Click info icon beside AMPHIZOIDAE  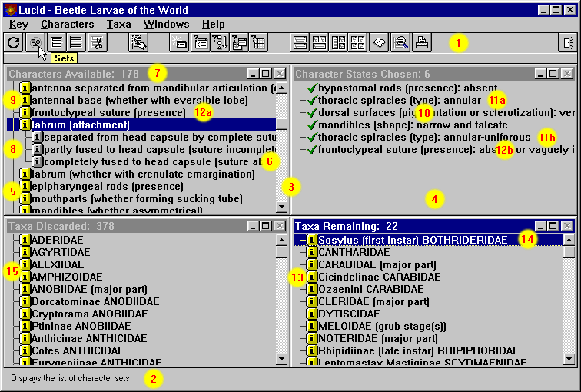click(x=25, y=277)
